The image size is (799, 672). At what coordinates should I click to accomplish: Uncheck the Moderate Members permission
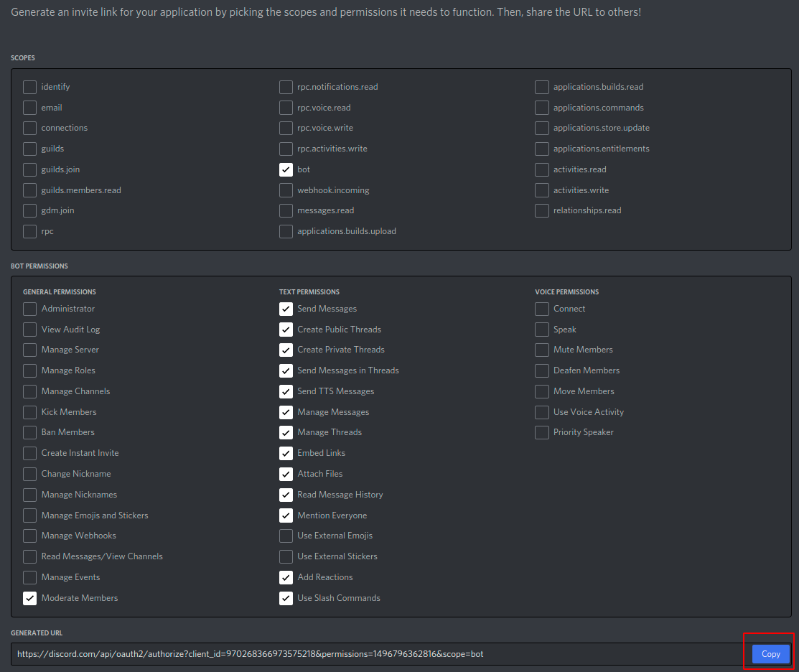[x=29, y=598]
